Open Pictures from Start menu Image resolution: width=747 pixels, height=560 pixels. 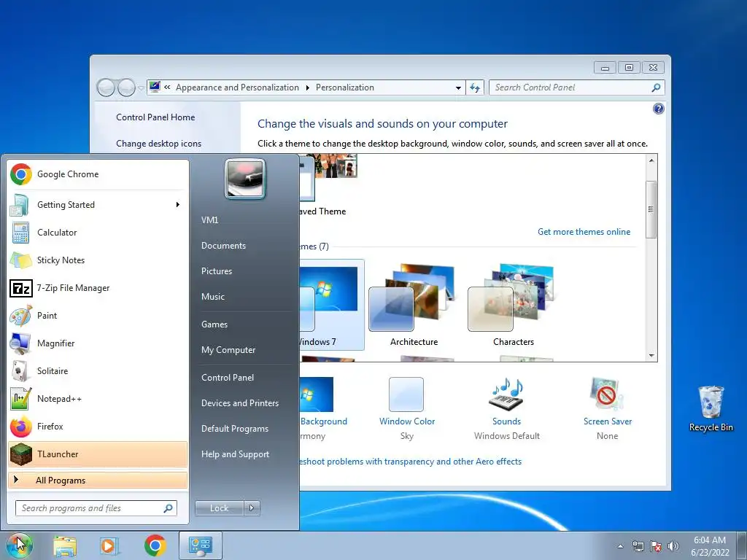pyautogui.click(x=217, y=271)
